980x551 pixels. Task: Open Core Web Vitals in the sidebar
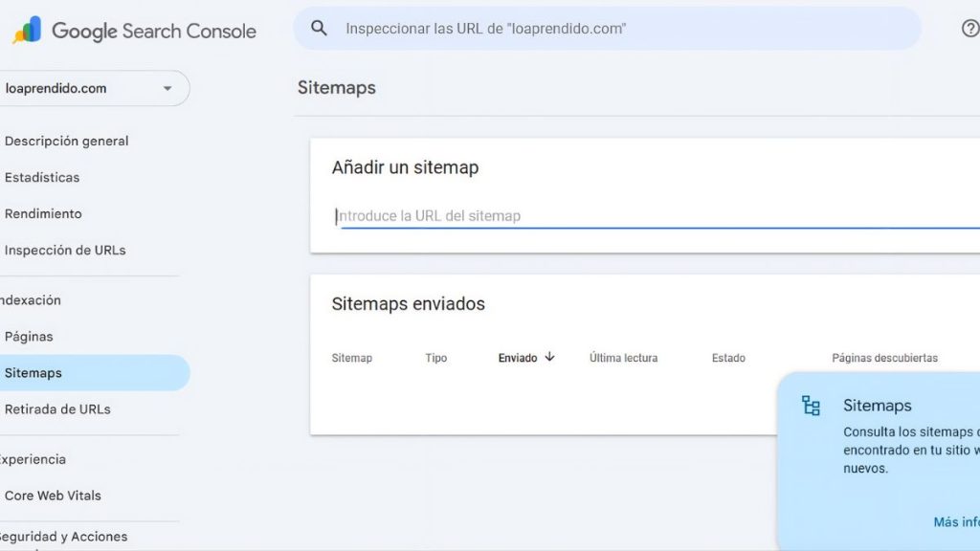[53, 496]
